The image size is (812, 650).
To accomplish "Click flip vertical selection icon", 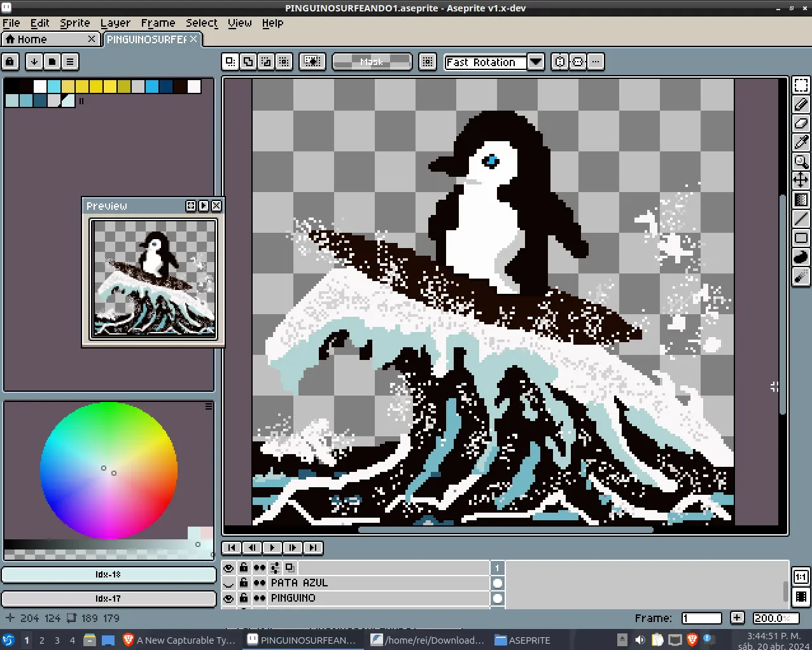I will [578, 62].
